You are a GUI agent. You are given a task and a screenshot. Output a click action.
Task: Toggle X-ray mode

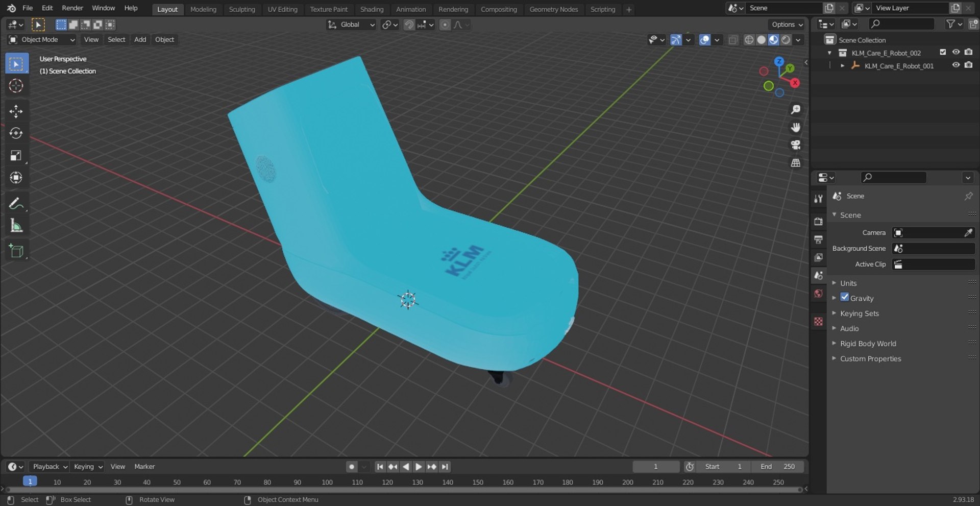tap(733, 40)
